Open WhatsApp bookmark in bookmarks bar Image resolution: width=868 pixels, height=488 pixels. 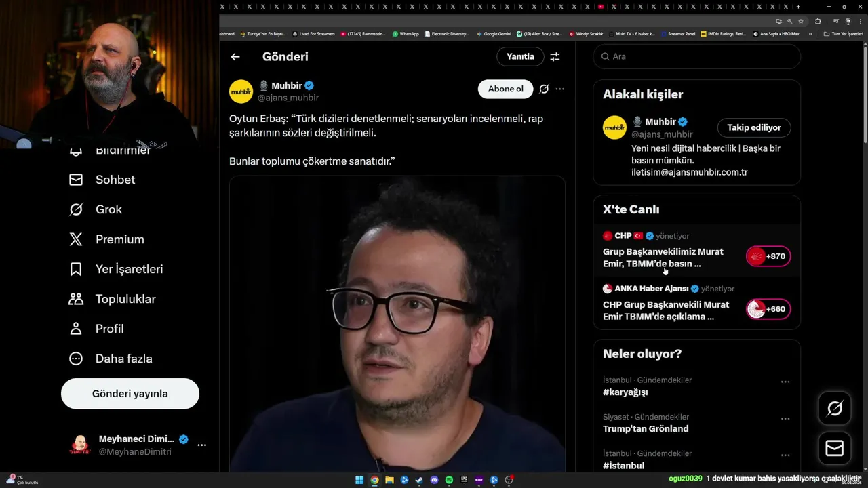pyautogui.click(x=406, y=33)
